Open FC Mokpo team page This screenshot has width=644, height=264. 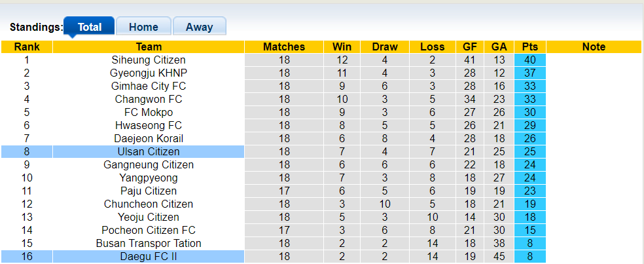pos(149,112)
